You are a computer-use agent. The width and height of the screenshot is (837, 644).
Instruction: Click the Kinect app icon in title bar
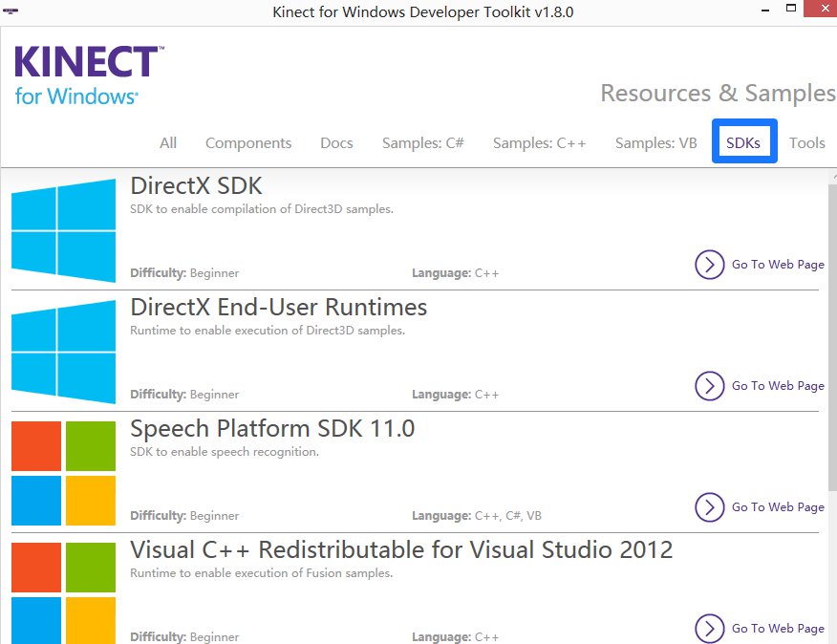click(11, 11)
